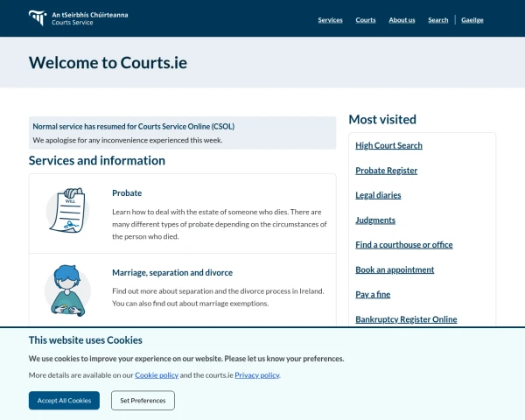
Task: Go to High Court Search
Action: [388, 145]
